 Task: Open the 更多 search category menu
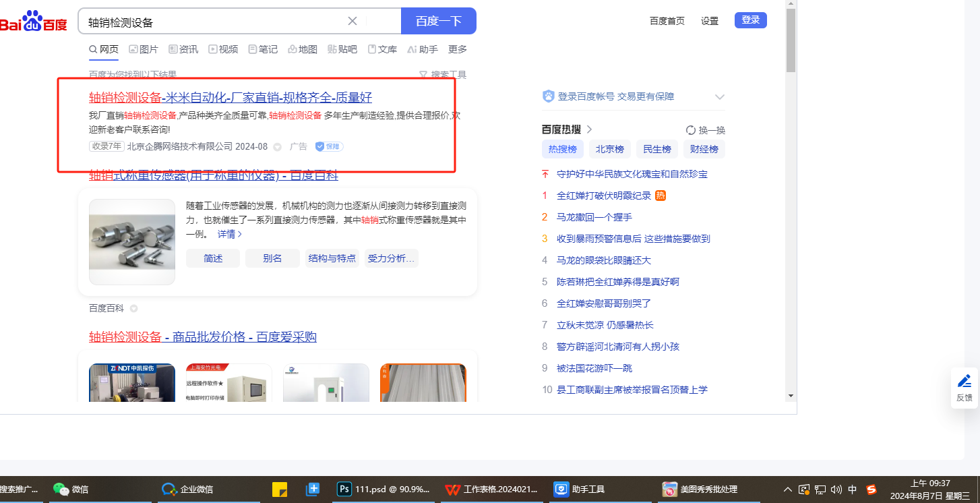point(458,49)
